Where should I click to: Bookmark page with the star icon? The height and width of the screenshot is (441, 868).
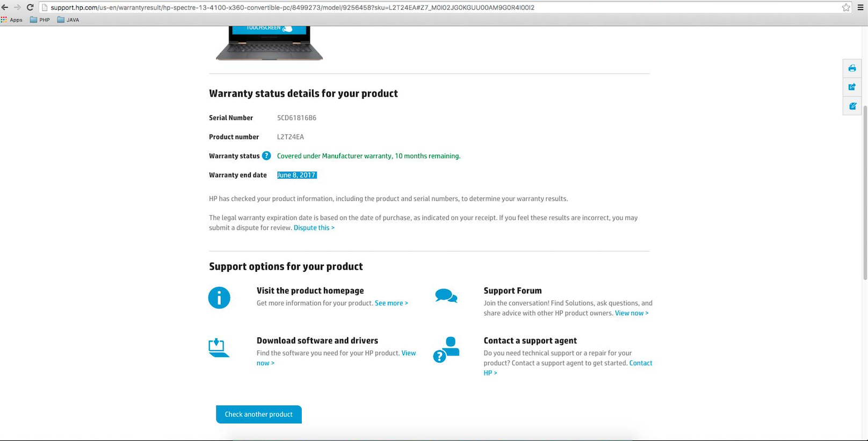846,8
